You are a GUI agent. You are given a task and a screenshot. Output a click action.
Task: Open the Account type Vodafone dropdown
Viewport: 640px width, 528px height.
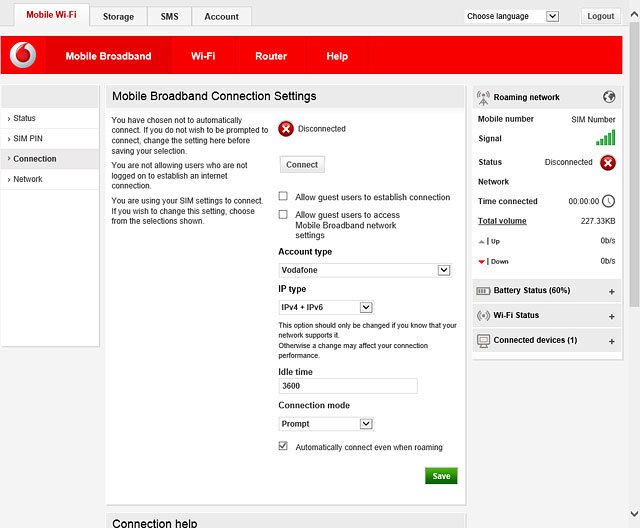365,270
